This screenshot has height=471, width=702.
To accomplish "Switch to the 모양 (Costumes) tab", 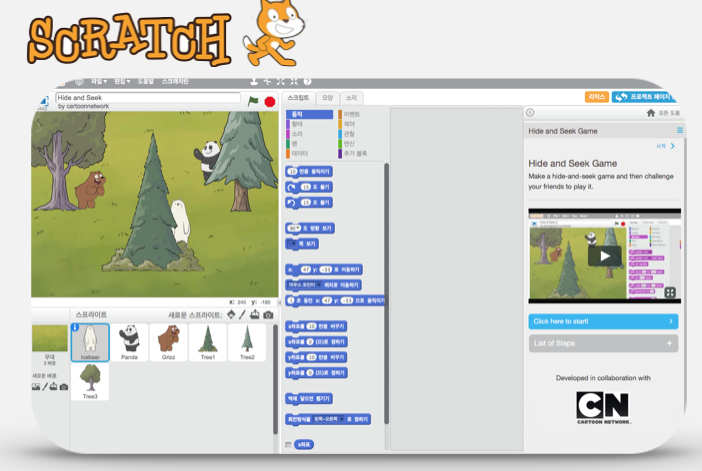I will click(328, 98).
